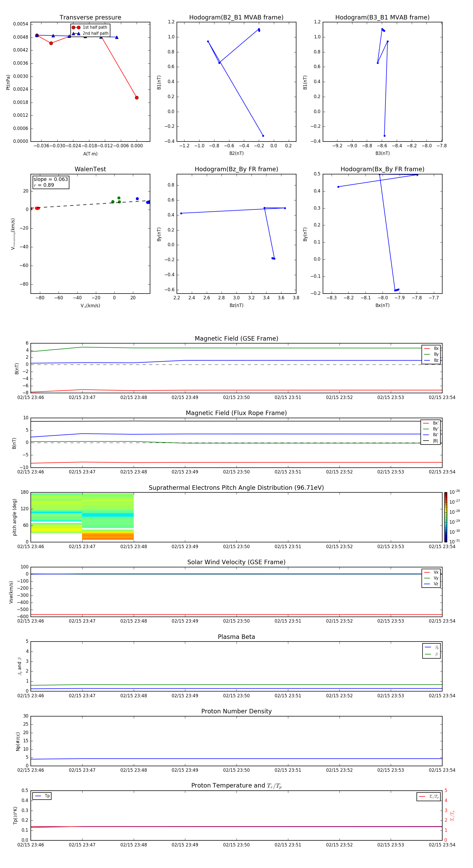The image size is (473, 868).
Task: Click '1st half path' legend entry
Action: [90, 27]
